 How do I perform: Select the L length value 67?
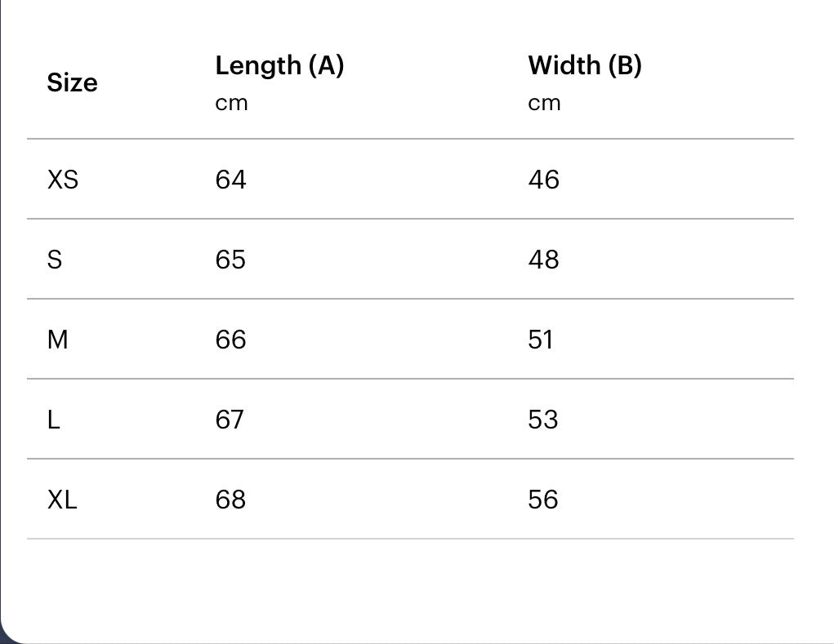click(230, 419)
